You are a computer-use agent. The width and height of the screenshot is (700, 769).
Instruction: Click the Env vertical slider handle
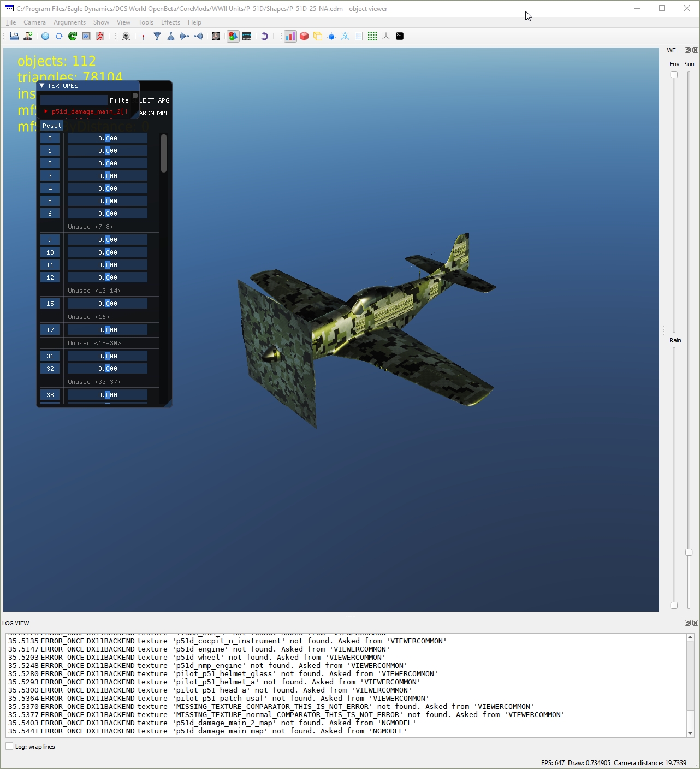[x=674, y=75]
